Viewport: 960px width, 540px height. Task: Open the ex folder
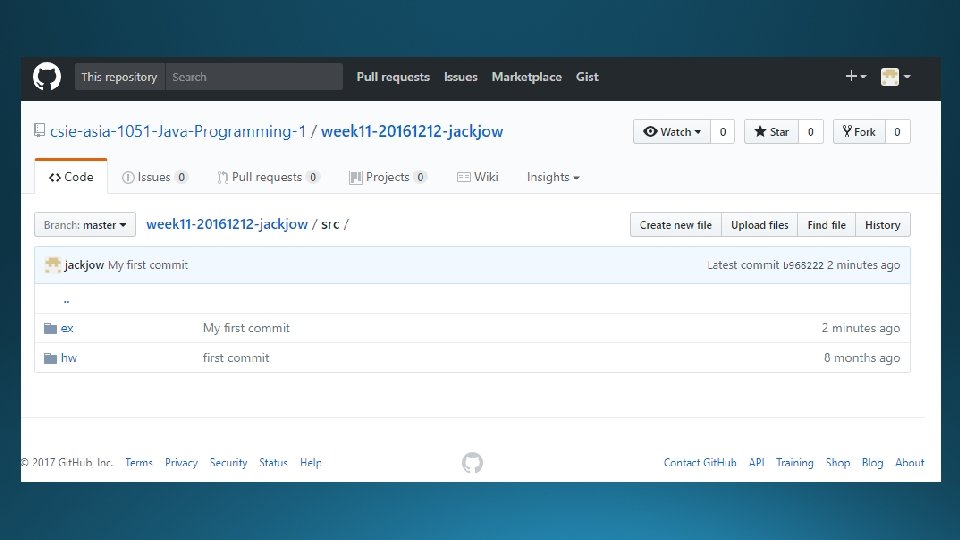(67, 328)
